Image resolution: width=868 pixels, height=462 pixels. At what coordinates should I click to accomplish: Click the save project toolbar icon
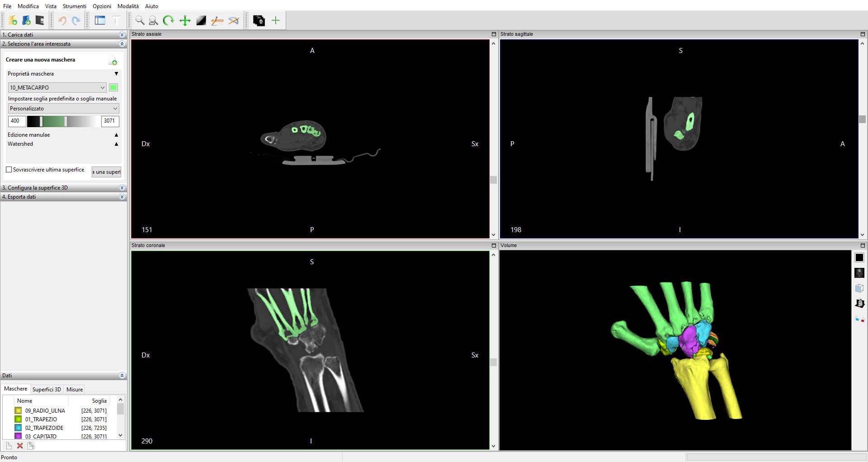tap(40, 20)
